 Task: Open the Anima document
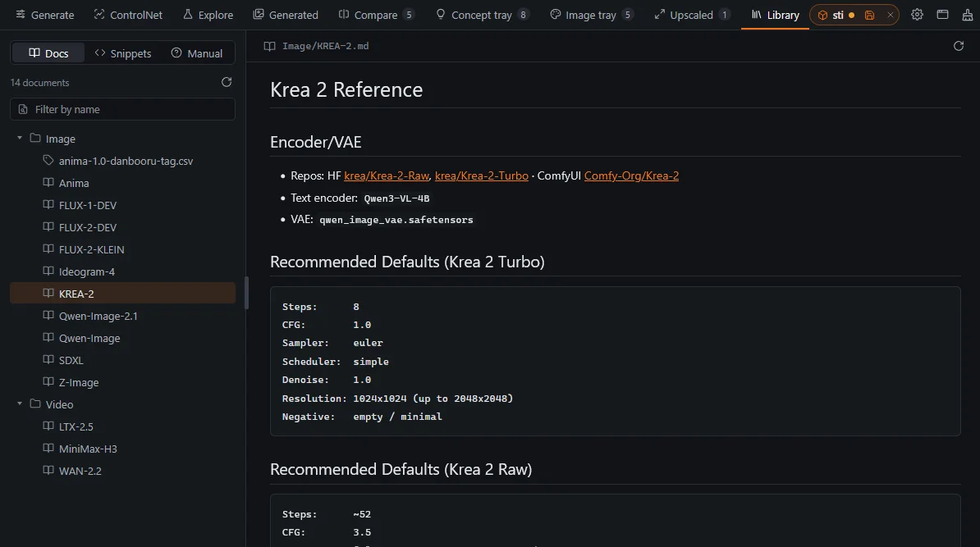pyautogui.click(x=122, y=183)
